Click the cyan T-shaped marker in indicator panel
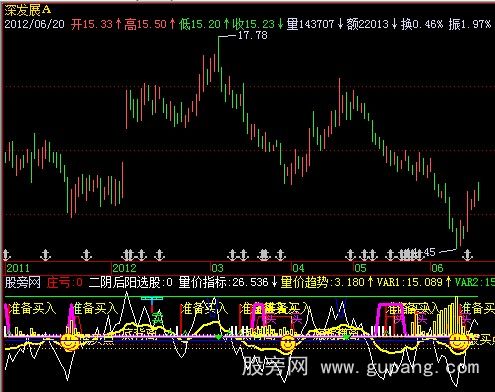The image size is (495, 392). point(152,302)
